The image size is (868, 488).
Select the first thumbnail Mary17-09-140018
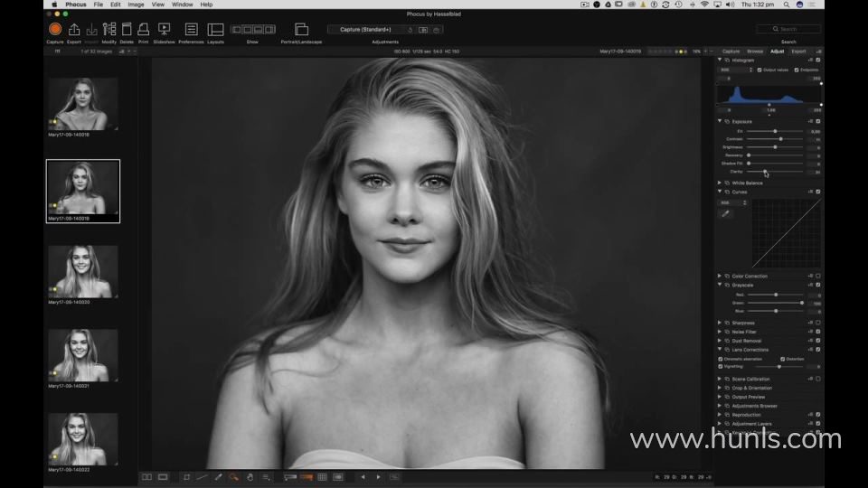[x=83, y=104]
